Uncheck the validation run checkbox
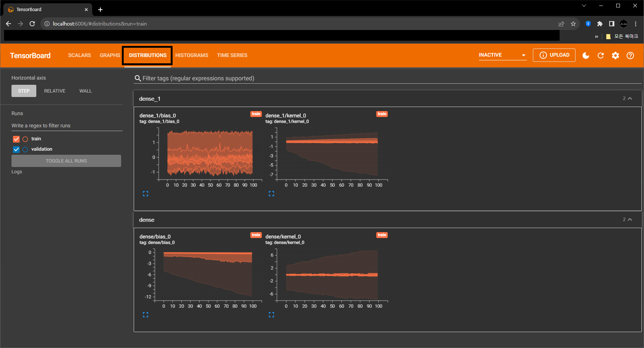The image size is (644, 348). (16, 150)
